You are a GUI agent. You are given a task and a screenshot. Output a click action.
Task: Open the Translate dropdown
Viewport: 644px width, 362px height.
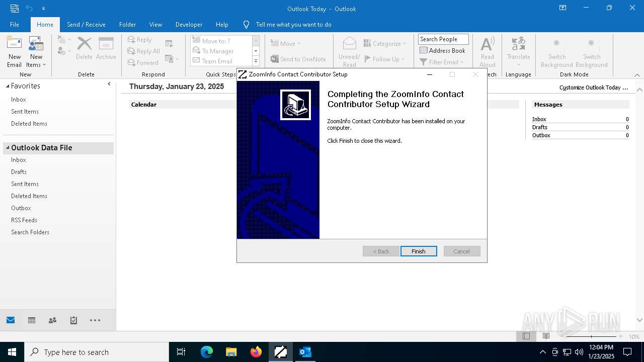tap(518, 52)
